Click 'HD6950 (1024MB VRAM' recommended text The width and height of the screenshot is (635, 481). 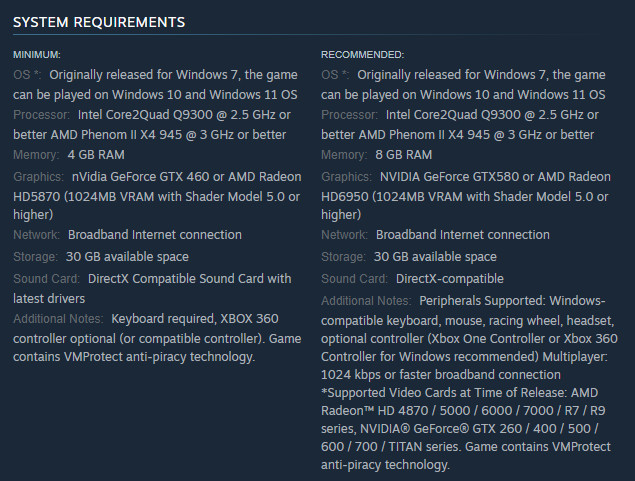(392, 197)
